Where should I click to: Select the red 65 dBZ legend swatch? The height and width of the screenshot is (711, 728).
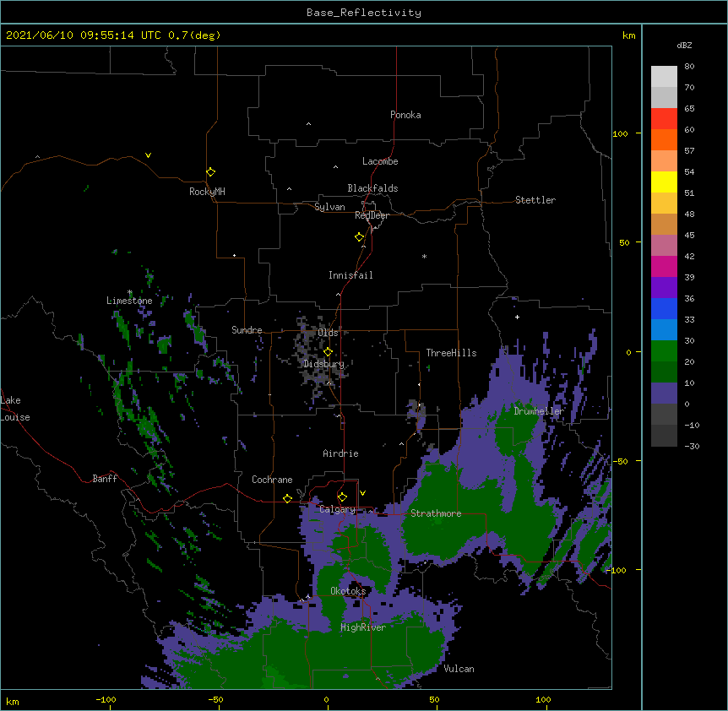click(x=664, y=118)
